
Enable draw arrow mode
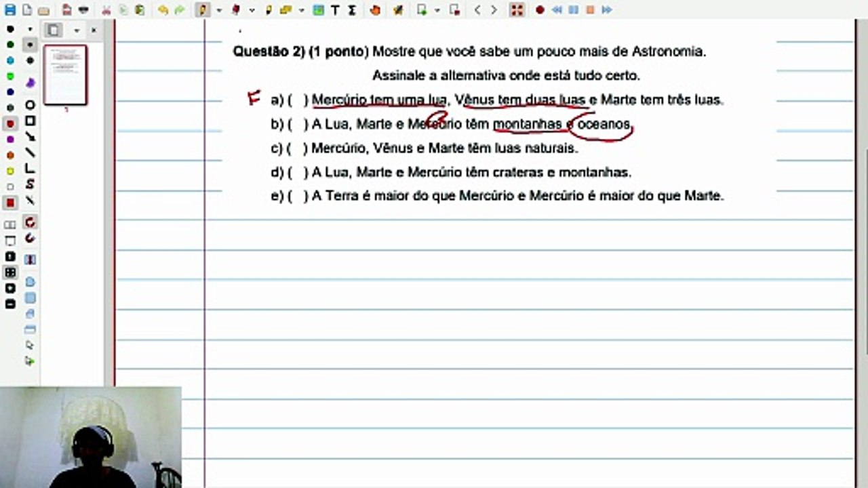coord(30,137)
